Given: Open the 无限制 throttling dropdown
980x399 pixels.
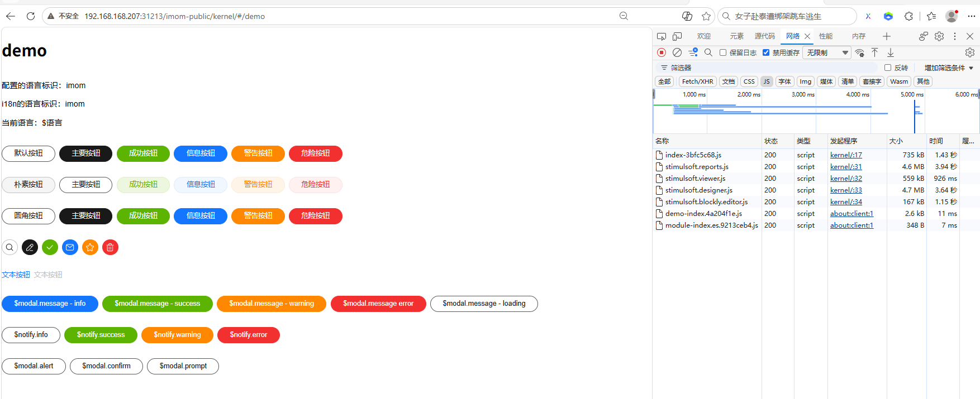Looking at the screenshot, I should coord(827,52).
